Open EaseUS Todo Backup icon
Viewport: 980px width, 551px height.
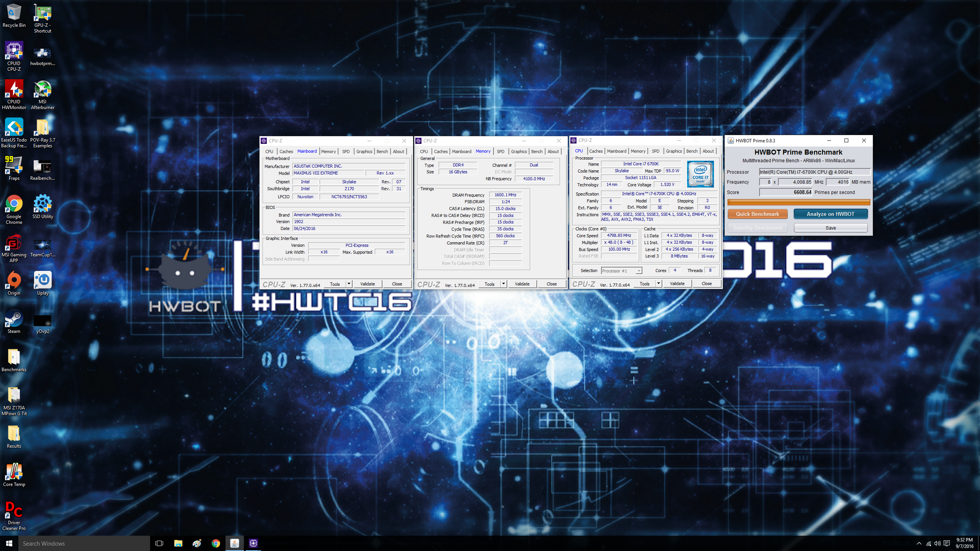tap(14, 133)
